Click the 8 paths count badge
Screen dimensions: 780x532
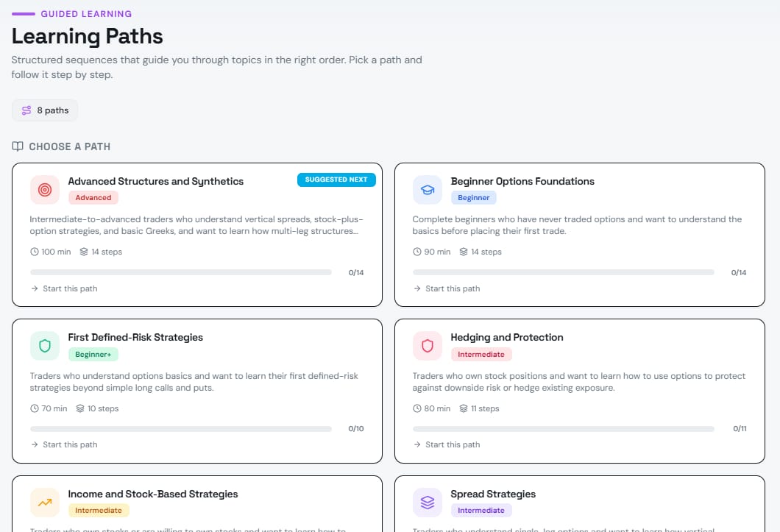45,110
